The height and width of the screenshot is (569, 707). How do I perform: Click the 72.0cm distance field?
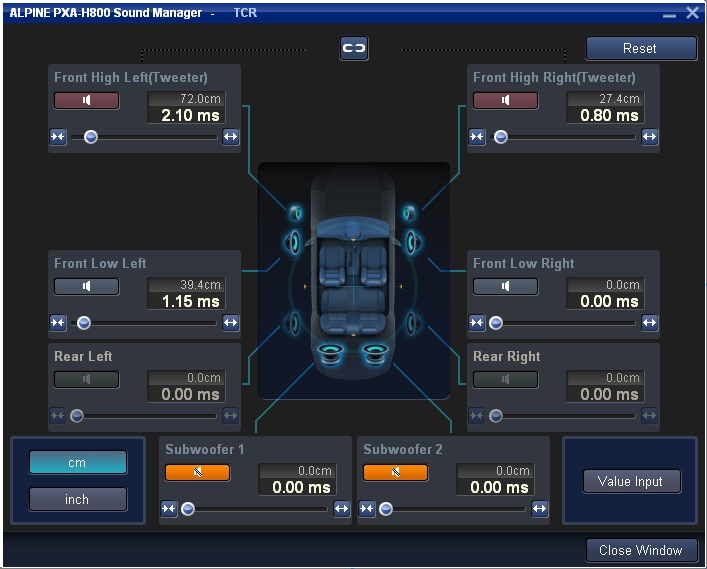coord(187,99)
